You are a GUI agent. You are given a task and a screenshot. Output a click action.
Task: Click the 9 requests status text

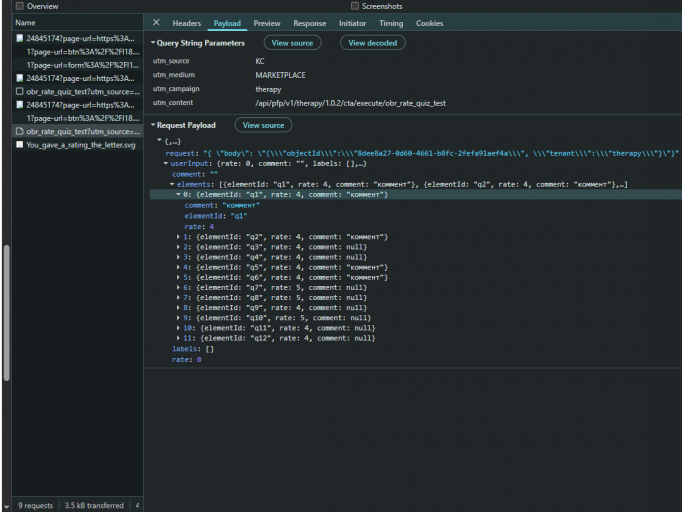click(x=36, y=505)
